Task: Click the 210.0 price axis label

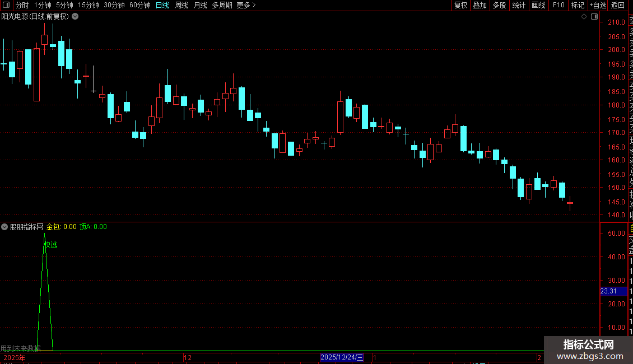Action: 616,22
